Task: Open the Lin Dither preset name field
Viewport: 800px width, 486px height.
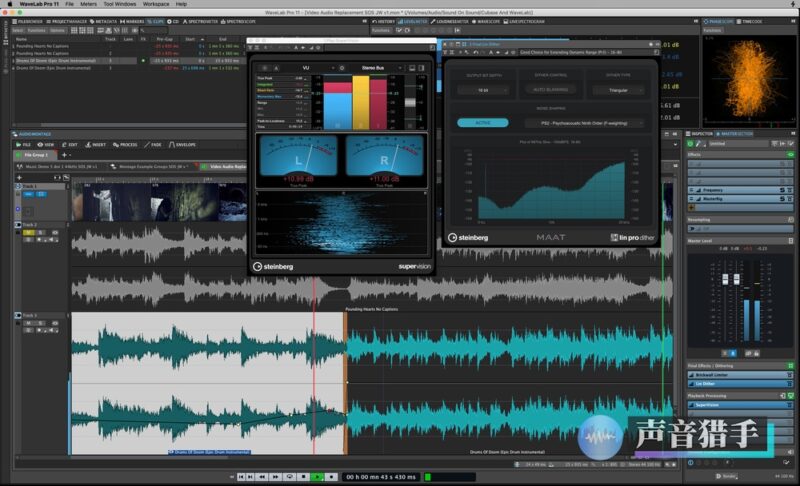Action: coord(584,52)
